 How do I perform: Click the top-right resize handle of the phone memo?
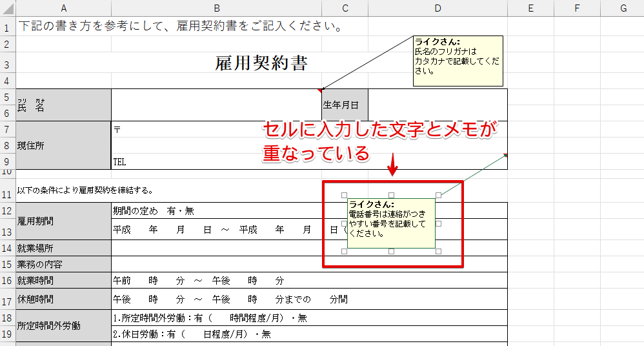coord(438,195)
